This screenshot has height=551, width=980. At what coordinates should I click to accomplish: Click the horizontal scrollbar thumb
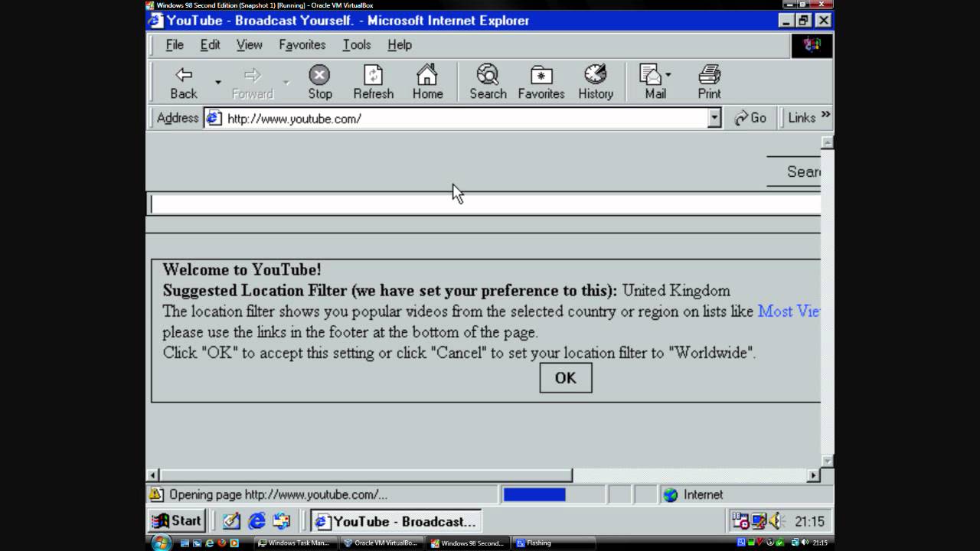pos(366,475)
